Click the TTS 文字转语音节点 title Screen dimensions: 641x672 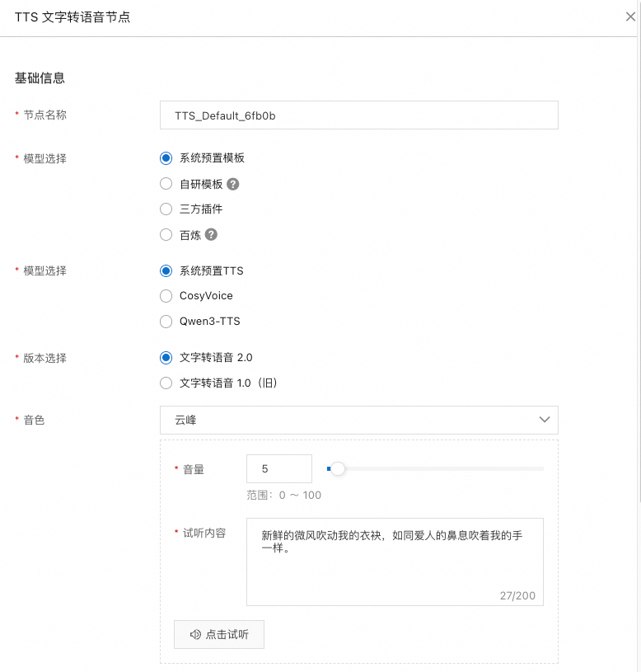[73, 17]
